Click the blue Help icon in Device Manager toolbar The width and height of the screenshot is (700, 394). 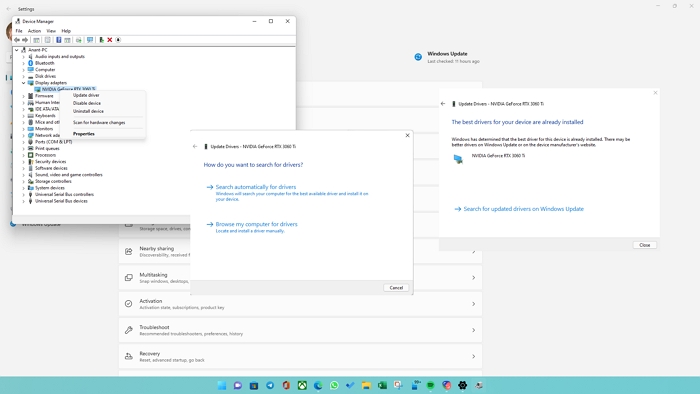(58, 40)
